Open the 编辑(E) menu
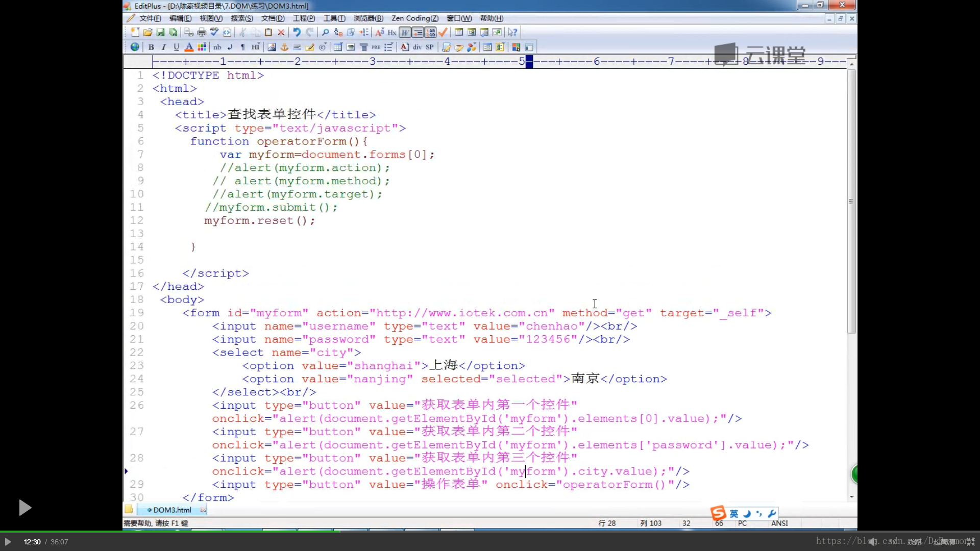The width and height of the screenshot is (980, 551). coord(180,18)
